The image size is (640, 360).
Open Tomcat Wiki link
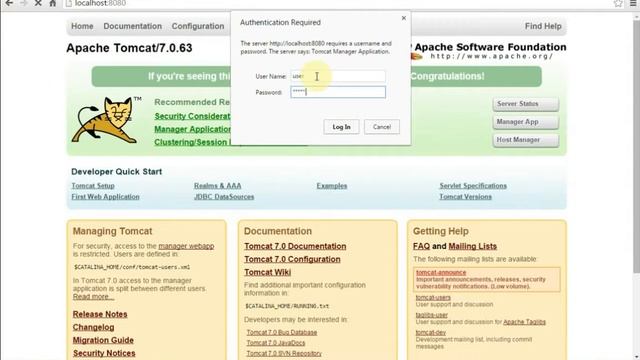[x=267, y=272]
